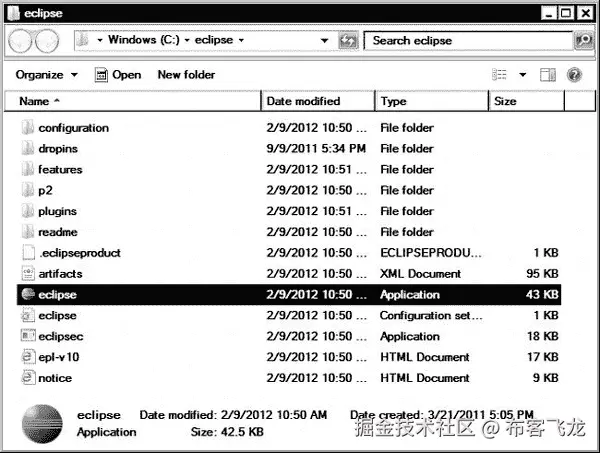Click the New folder button
This screenshot has height=453, width=600.
click(186, 75)
